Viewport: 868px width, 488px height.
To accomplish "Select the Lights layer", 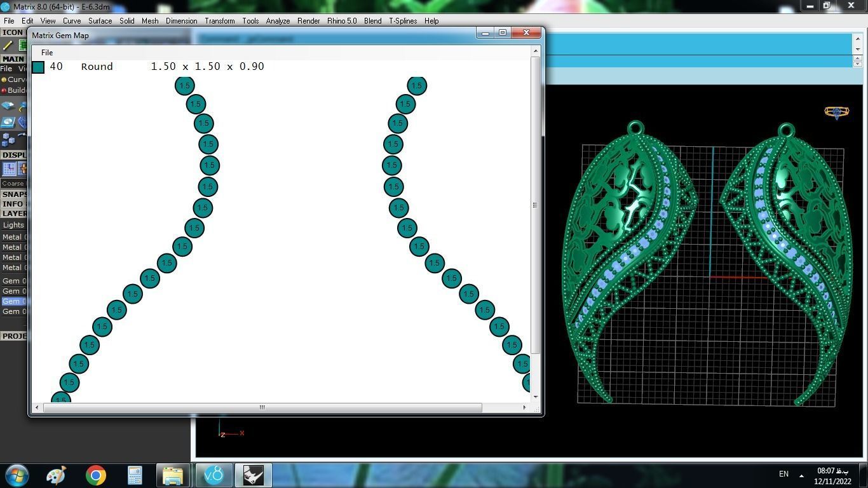I will [13, 225].
